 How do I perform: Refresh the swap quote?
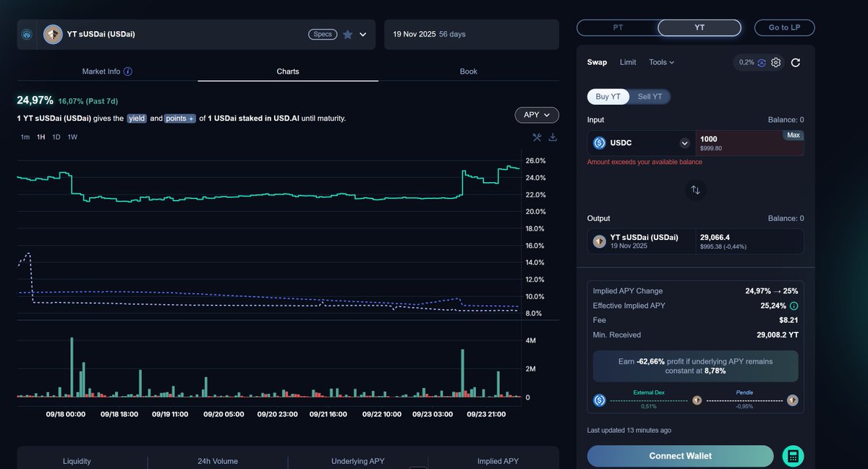click(x=795, y=62)
